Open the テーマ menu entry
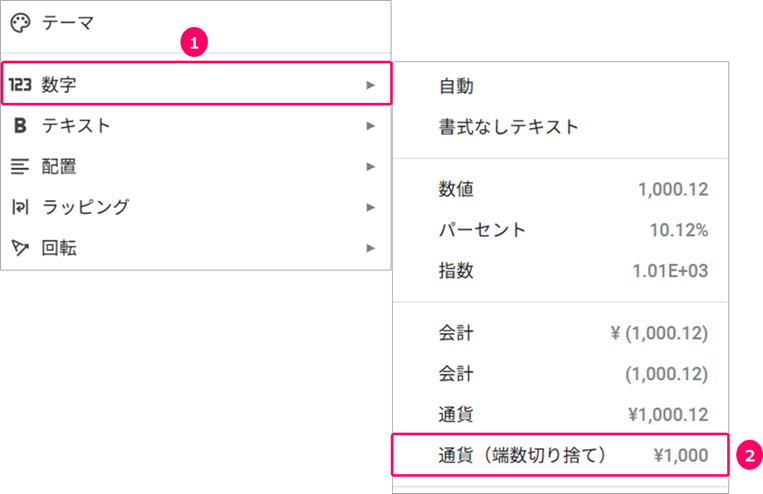 (196, 23)
